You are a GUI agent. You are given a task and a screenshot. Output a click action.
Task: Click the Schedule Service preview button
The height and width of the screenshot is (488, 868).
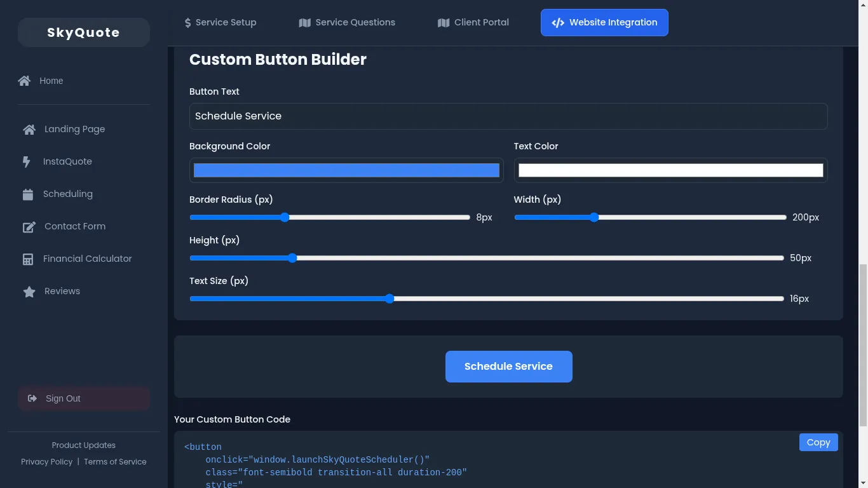(x=509, y=367)
